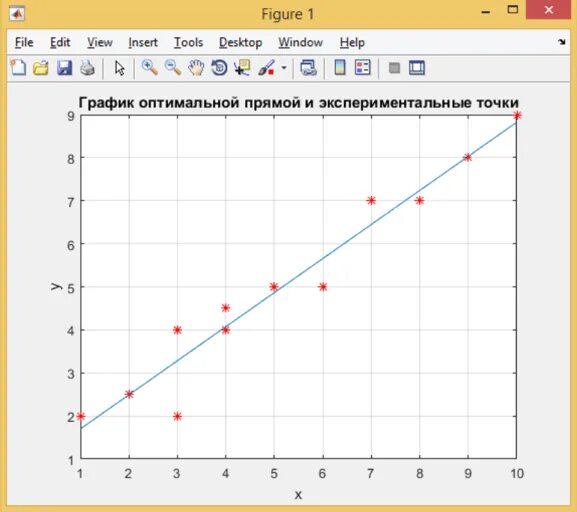Print the figure using printer icon
The image size is (577, 512).
88,68
